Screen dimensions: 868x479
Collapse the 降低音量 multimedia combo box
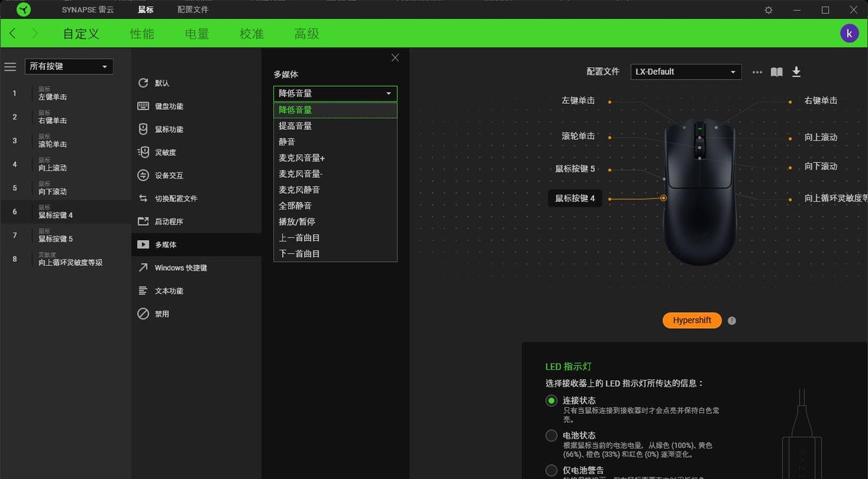[335, 94]
